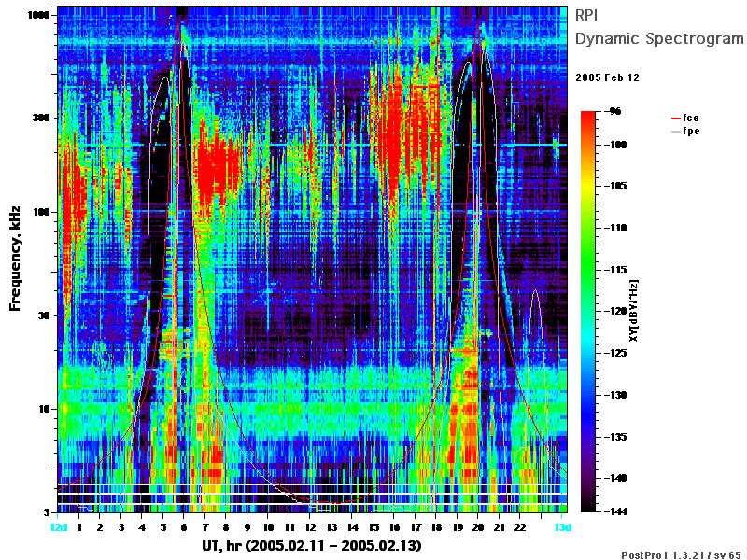747x560 pixels.
Task: Click the 2005 Feb 12 date label
Action: click(608, 77)
